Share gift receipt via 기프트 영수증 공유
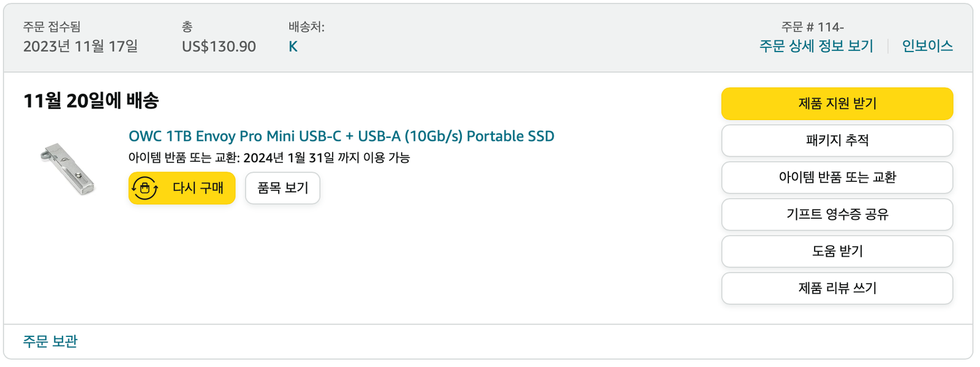The width and height of the screenshot is (980, 367). pyautogui.click(x=837, y=214)
